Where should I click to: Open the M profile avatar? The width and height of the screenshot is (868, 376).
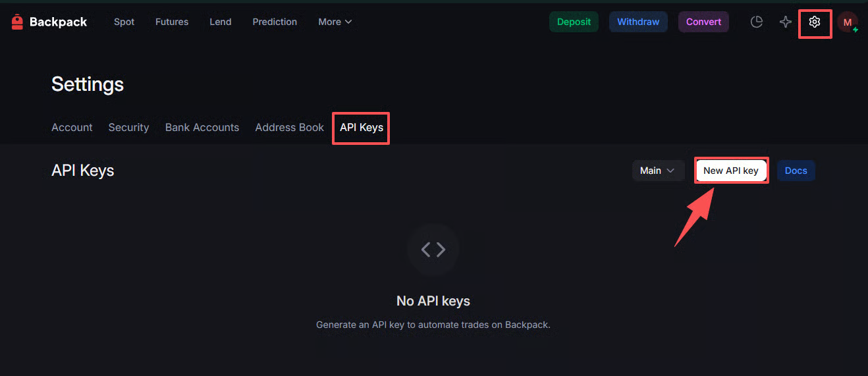click(847, 22)
